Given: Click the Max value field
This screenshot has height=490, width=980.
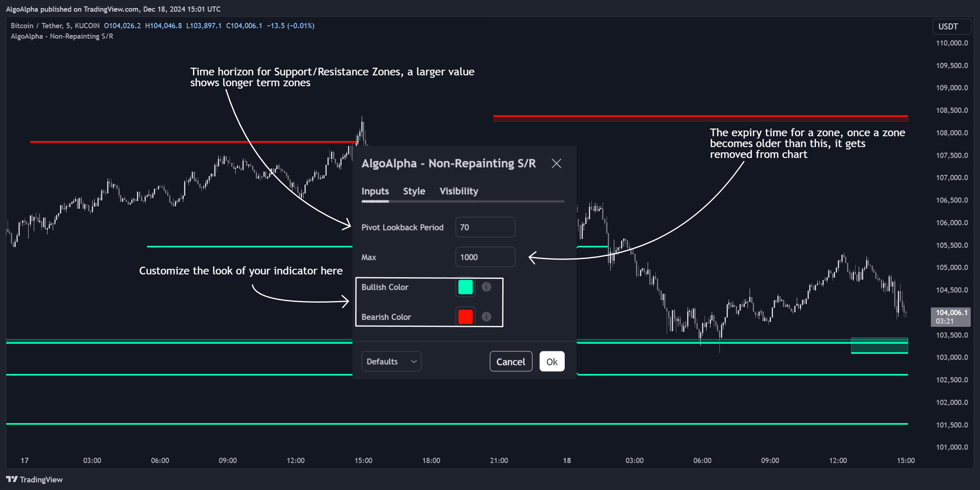Looking at the screenshot, I should tap(485, 257).
